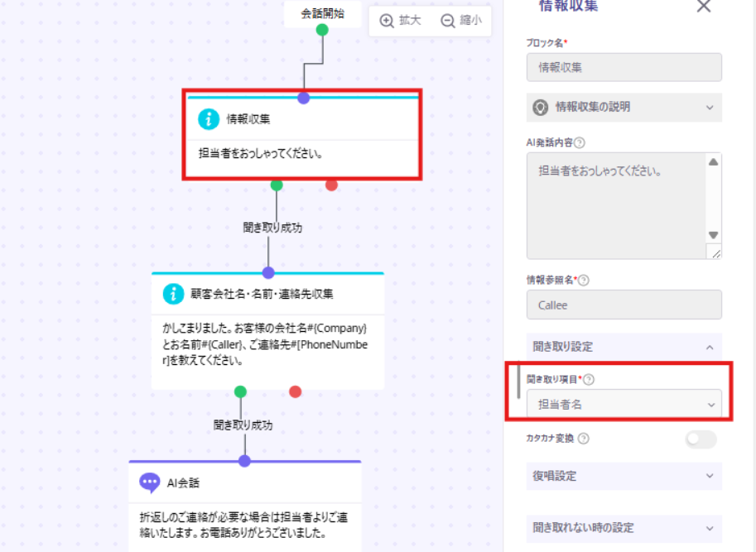Click help icon next to カタカナ変換

(x=583, y=439)
